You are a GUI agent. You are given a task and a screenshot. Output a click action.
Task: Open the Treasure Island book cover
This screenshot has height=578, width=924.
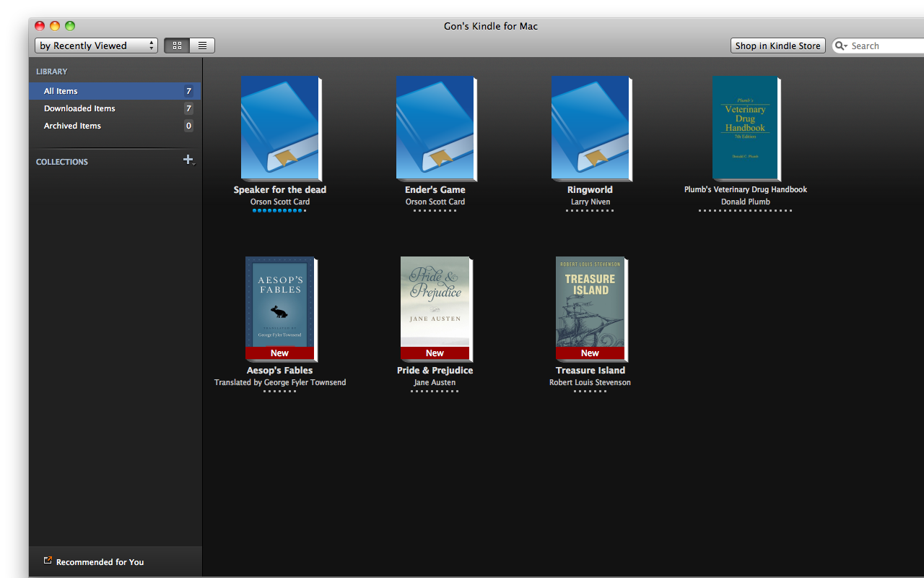pos(590,309)
